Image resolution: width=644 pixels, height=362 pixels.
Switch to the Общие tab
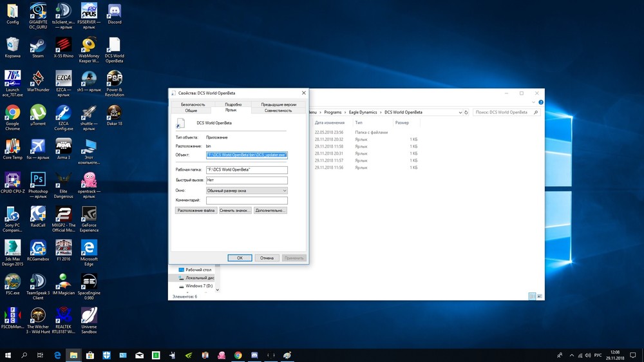191,111
